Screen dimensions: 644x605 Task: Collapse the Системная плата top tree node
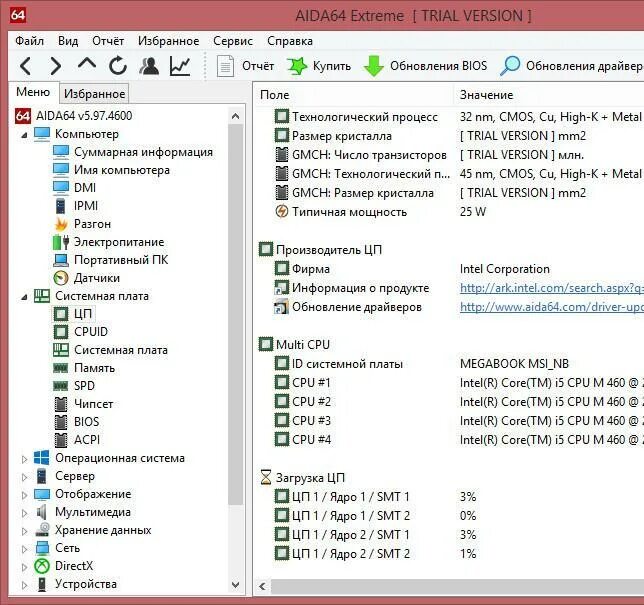[24, 297]
